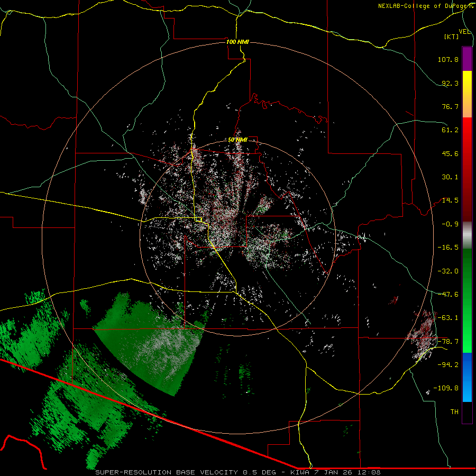Click the -32.0 velocity scale value
This screenshot has height=476, width=476.
click(x=448, y=271)
